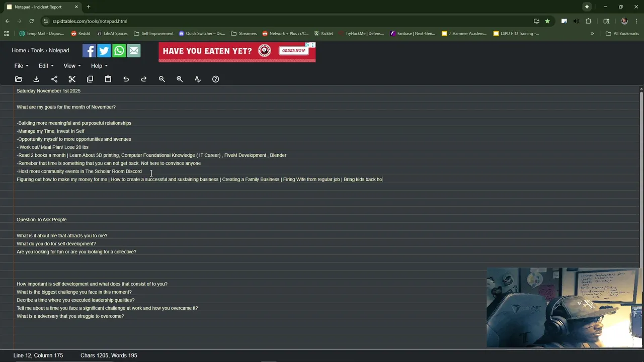Open the help question mark icon
644x362 pixels.
click(216, 79)
